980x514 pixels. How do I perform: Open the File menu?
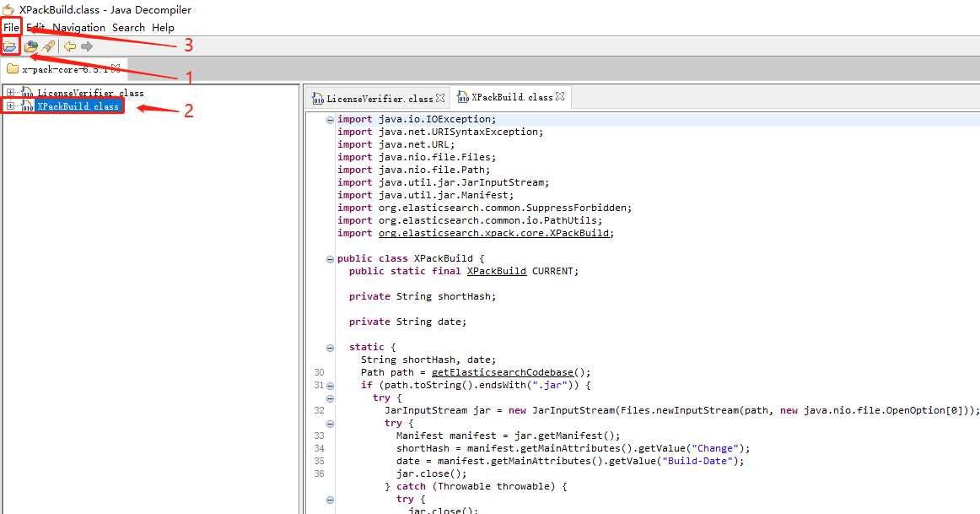(x=11, y=28)
